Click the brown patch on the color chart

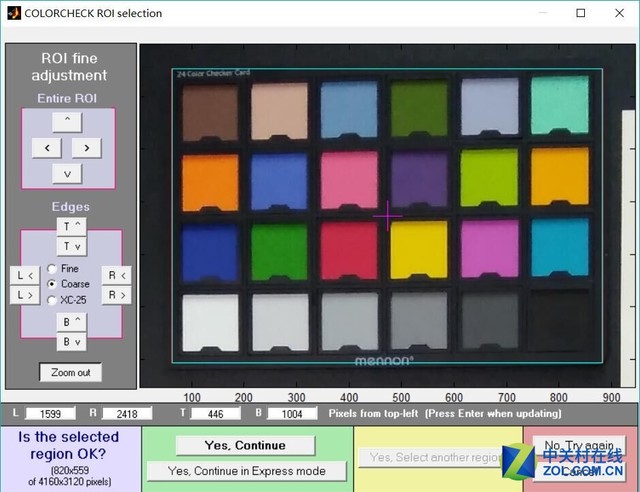210,111
